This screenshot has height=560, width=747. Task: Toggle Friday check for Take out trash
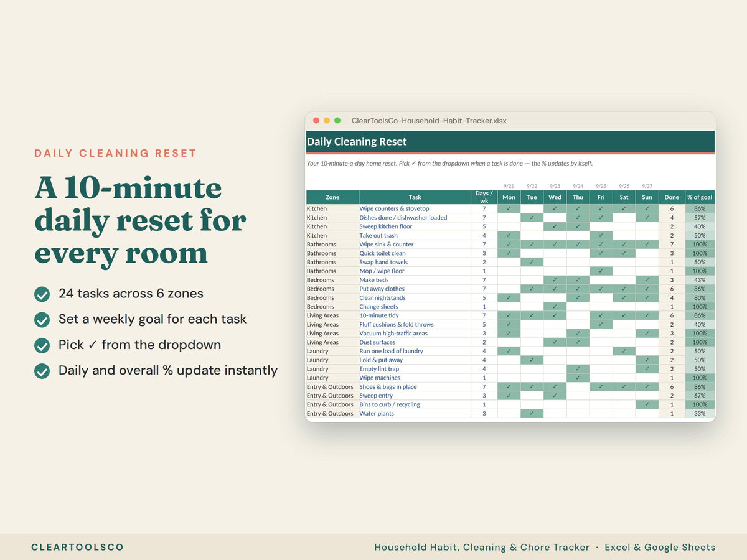pyautogui.click(x=601, y=235)
